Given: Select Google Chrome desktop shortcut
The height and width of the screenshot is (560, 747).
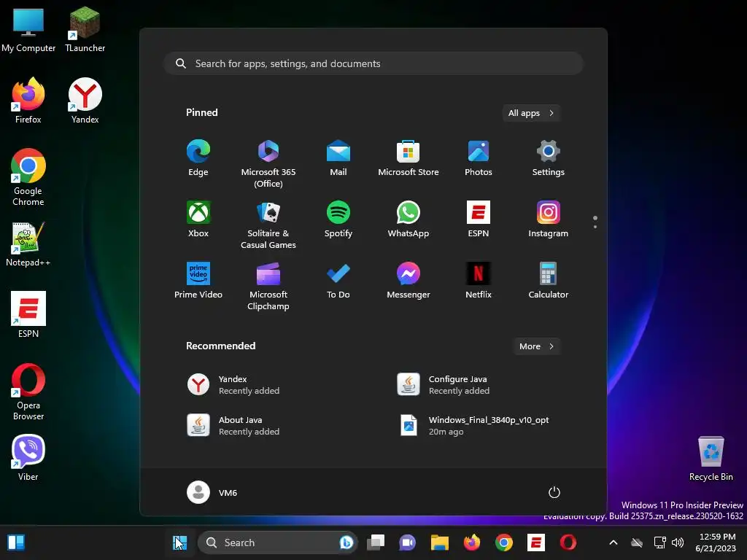Looking at the screenshot, I should [x=28, y=177].
